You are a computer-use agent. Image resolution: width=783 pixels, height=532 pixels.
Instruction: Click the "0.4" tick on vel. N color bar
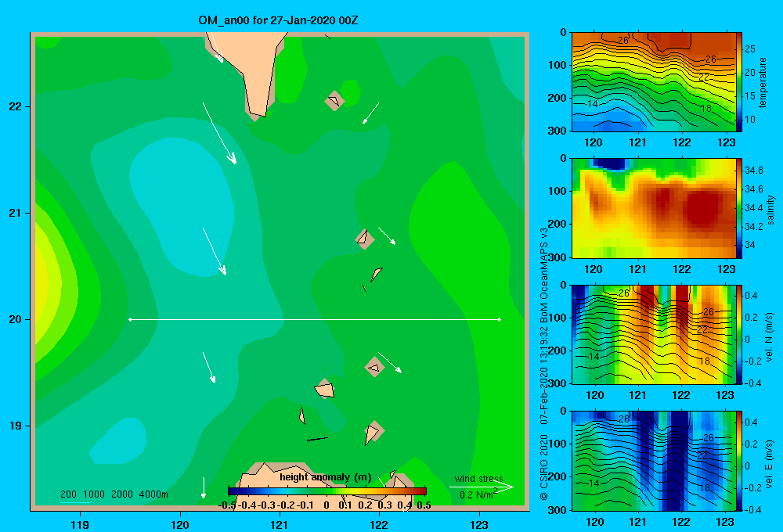coord(751,296)
